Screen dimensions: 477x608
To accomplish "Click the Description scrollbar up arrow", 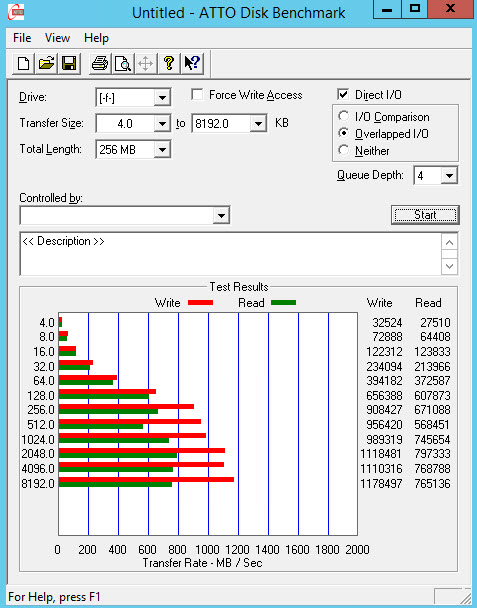I will 449,243.
